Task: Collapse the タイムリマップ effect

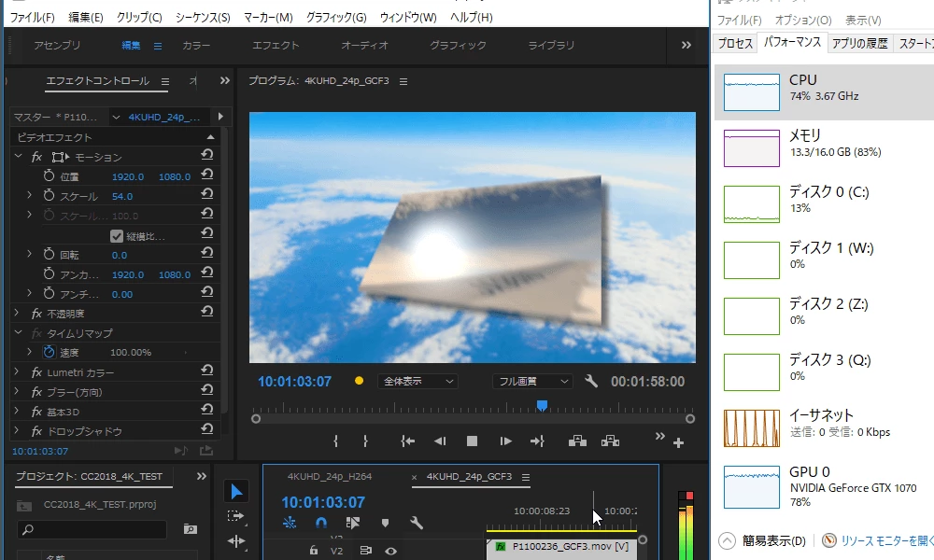Action: click(x=18, y=332)
